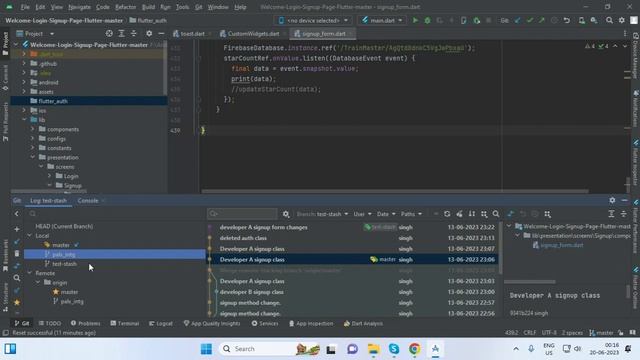Expand the components folder
Image resolution: width=640 pixels, height=360 pixels.
(33, 129)
